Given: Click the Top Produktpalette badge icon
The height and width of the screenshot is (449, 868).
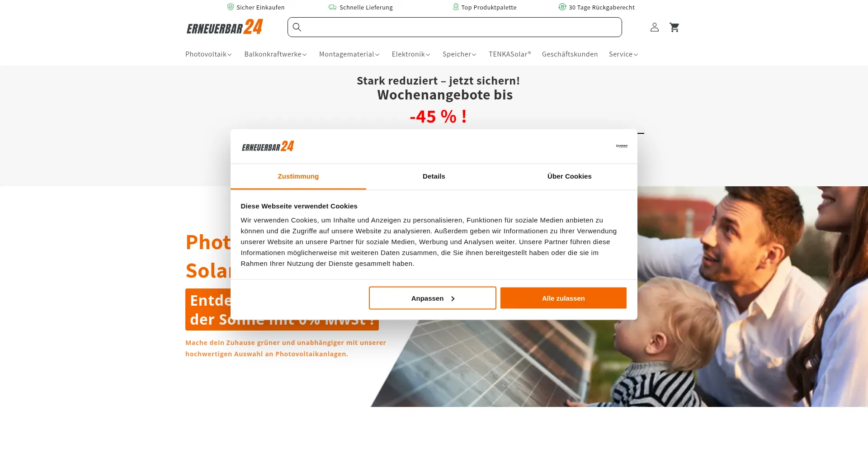Looking at the screenshot, I should (456, 7).
